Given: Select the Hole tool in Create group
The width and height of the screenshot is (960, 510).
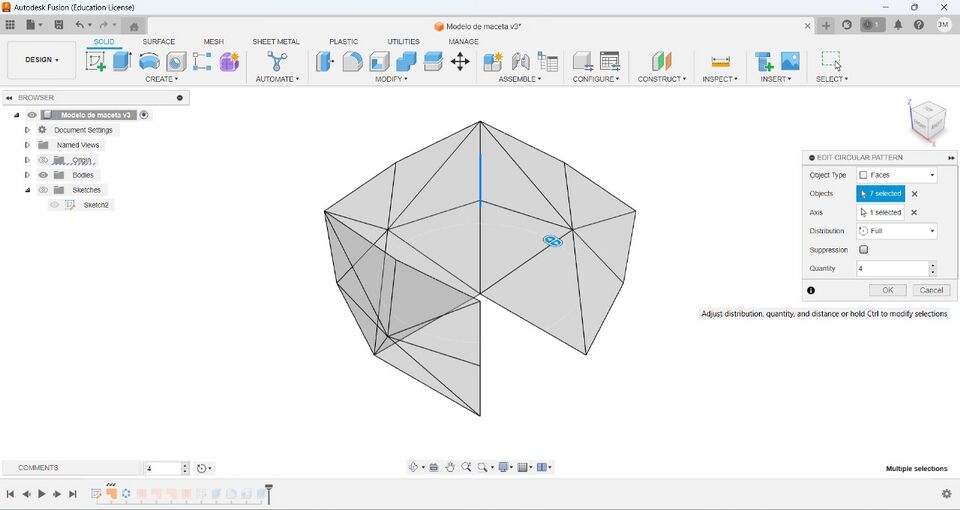Looking at the screenshot, I should [x=176, y=61].
